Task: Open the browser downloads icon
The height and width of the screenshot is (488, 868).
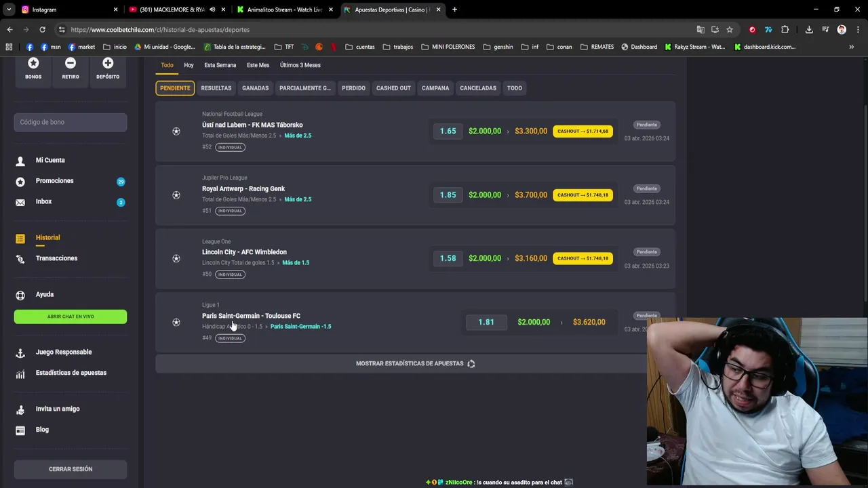Action: [x=809, y=30]
